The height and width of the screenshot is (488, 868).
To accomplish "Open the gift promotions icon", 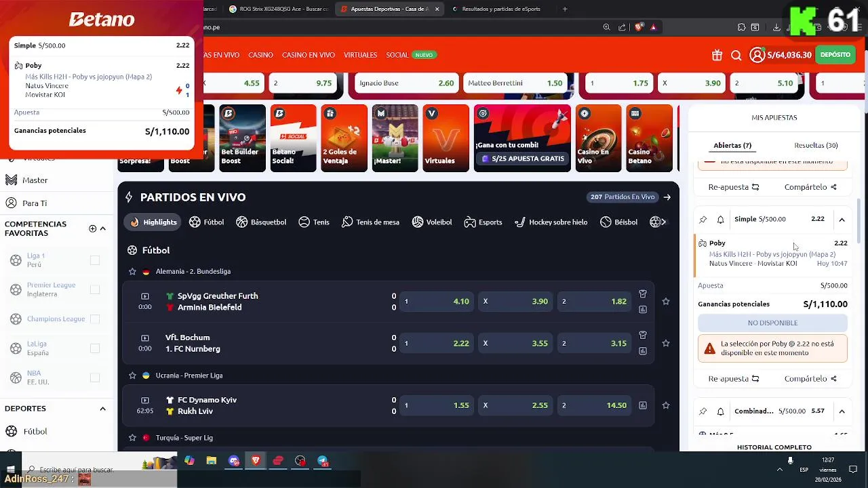I will coord(717,55).
